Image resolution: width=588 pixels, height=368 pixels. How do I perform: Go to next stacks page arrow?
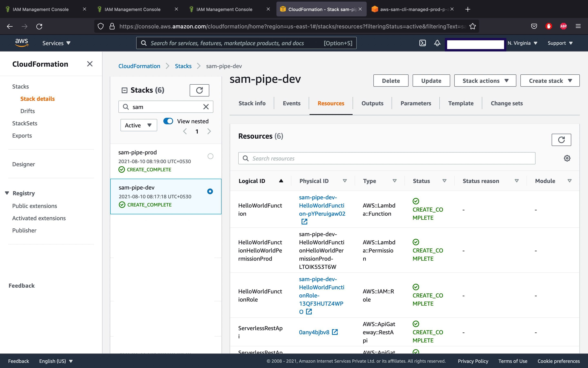[209, 131]
